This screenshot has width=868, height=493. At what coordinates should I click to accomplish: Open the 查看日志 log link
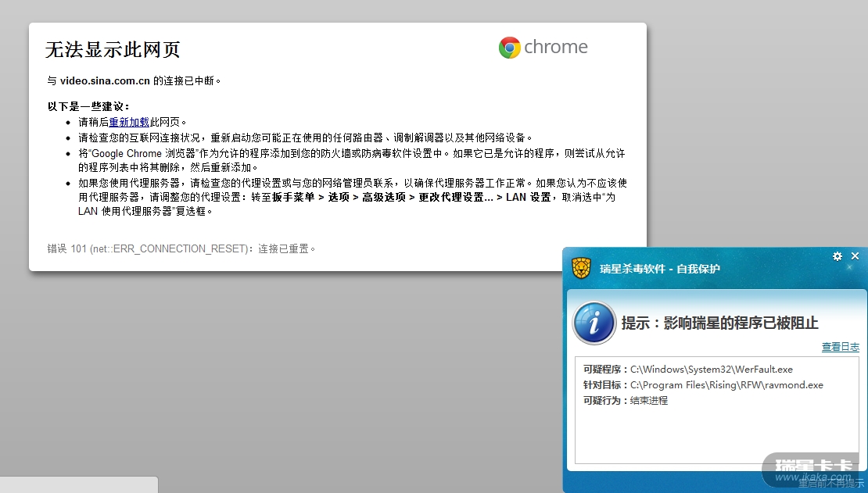tap(841, 347)
